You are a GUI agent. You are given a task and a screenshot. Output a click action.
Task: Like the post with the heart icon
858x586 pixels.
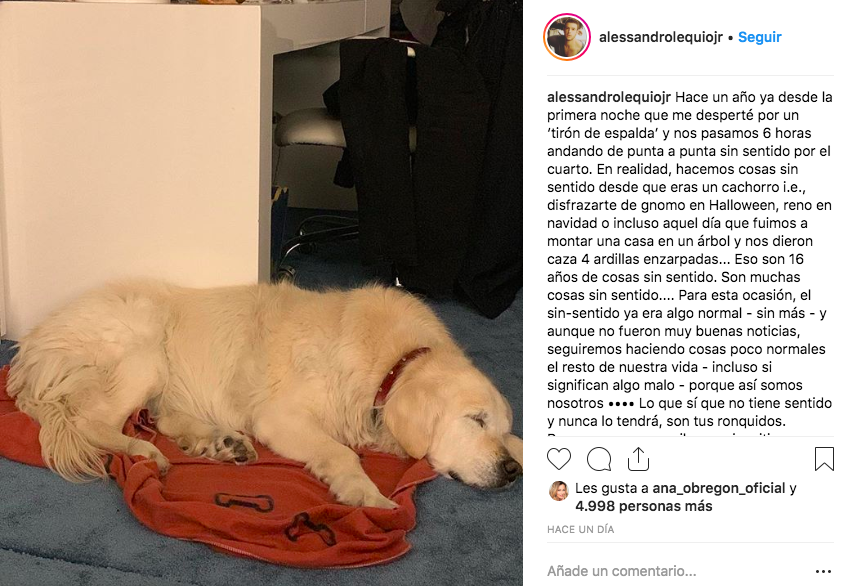(559, 459)
